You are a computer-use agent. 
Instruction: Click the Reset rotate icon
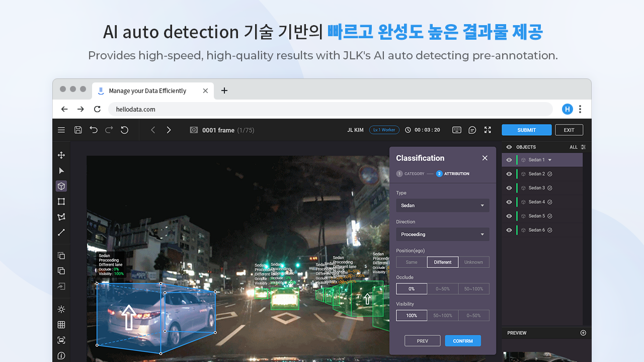[124, 130]
